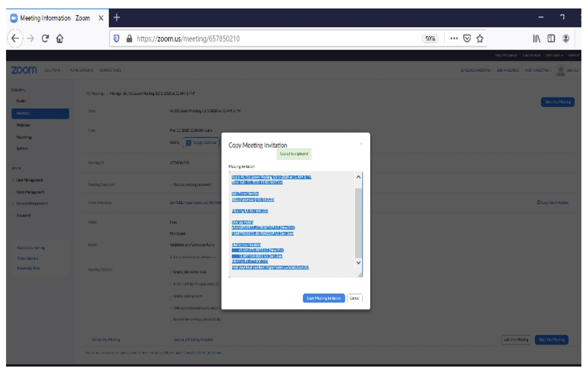Viewport: 588px width, 375px height.
Task: Expand Advanced section
Action: 23,216
